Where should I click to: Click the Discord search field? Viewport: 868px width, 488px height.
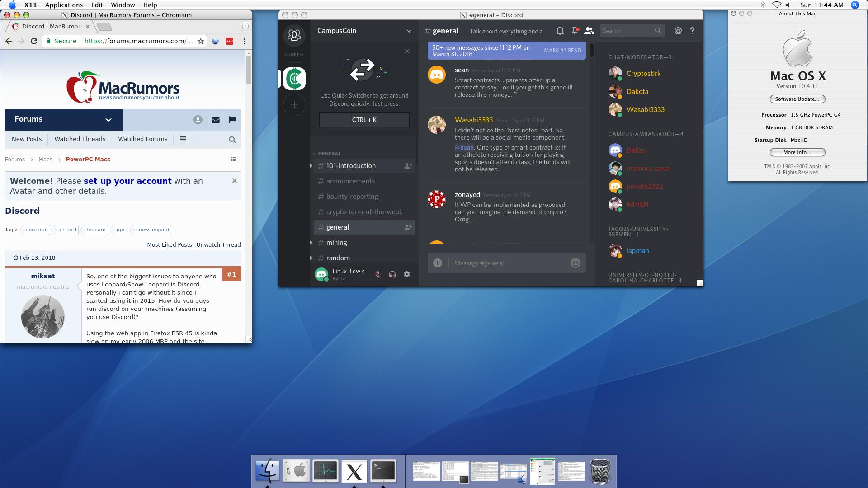(627, 31)
